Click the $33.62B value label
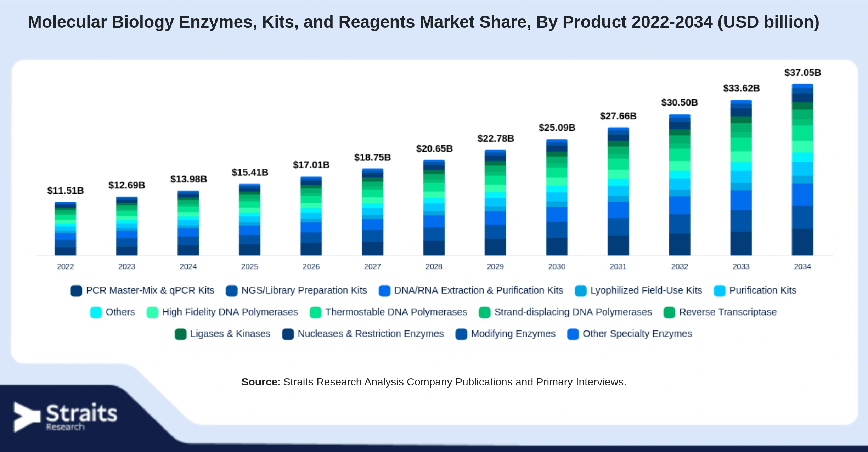 pos(742,88)
